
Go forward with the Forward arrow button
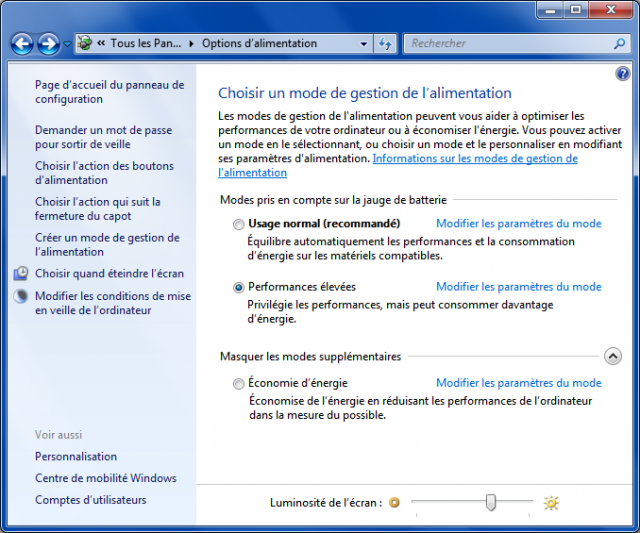pyautogui.click(x=49, y=43)
